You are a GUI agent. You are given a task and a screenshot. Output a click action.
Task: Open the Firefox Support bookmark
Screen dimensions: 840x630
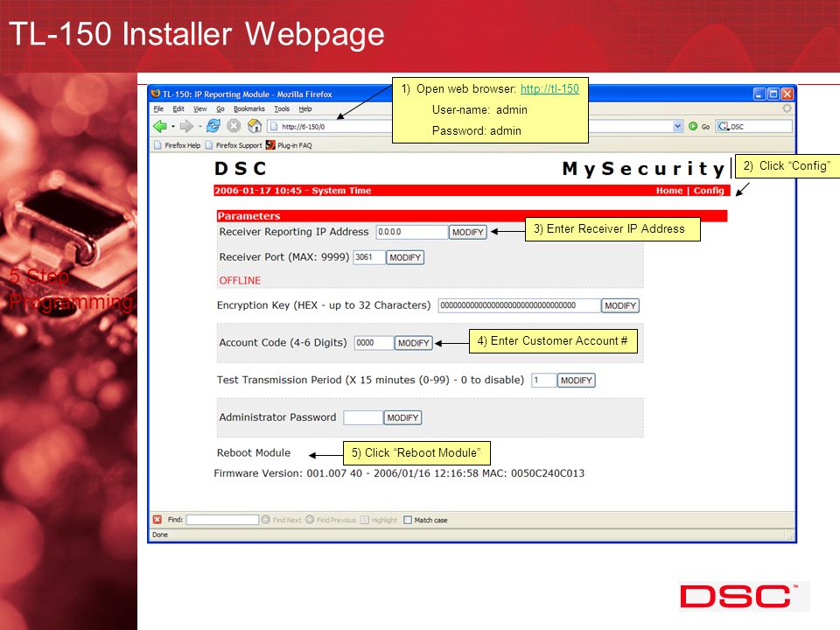(x=234, y=145)
